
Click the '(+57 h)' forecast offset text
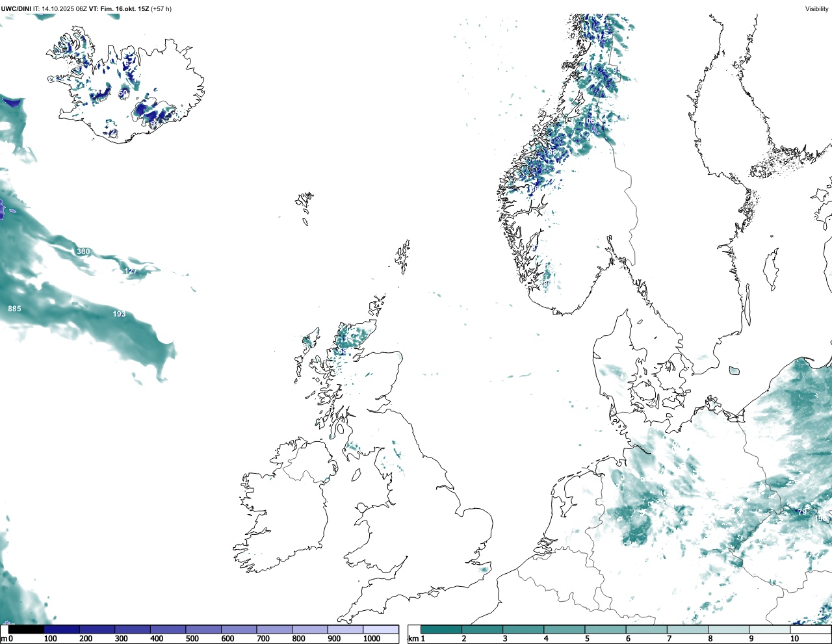161,8
